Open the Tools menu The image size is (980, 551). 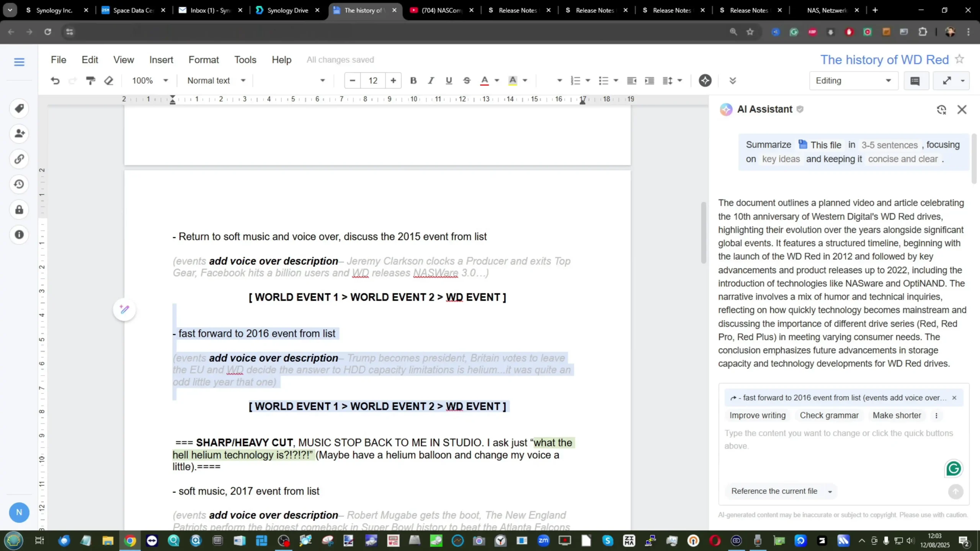tap(245, 60)
